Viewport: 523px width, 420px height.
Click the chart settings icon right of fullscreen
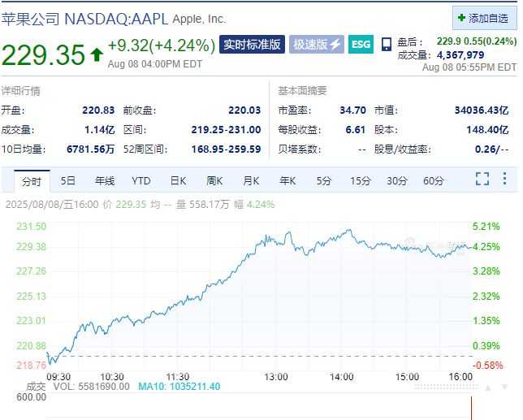point(507,180)
